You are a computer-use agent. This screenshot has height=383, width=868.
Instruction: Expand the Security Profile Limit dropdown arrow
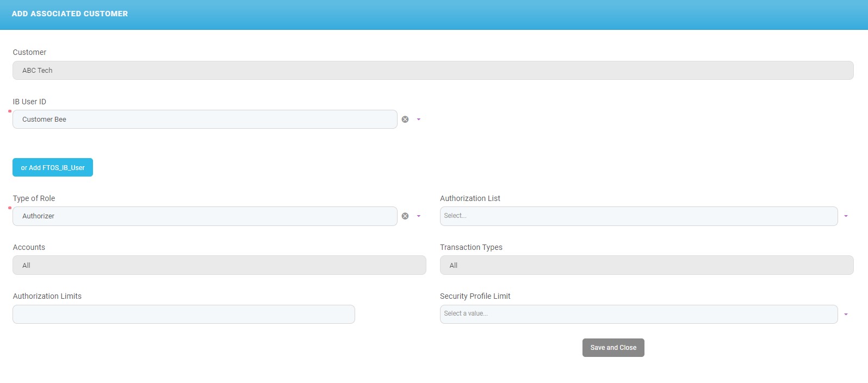coord(846,315)
